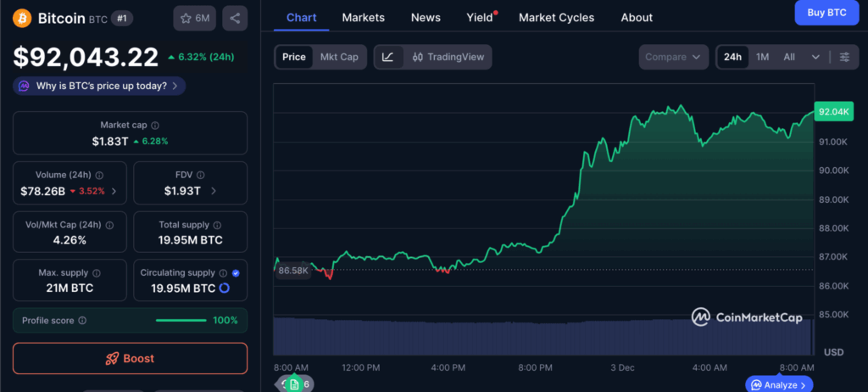
Task: Switch to Market Cycles tab
Action: coord(556,17)
